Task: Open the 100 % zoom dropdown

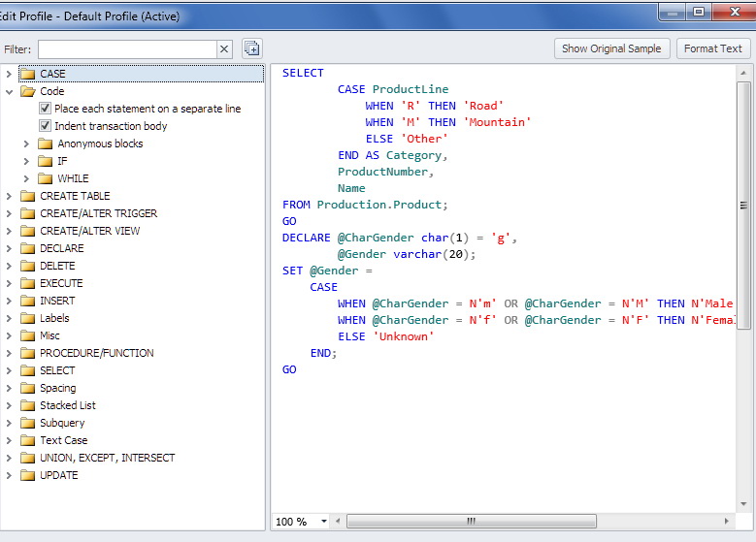Action: 324,522
